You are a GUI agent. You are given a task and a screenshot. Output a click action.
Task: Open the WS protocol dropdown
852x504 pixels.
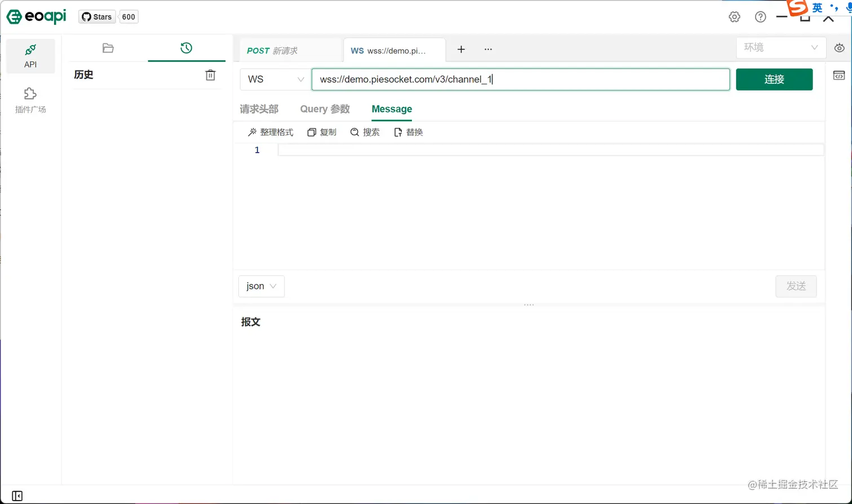[x=275, y=79]
